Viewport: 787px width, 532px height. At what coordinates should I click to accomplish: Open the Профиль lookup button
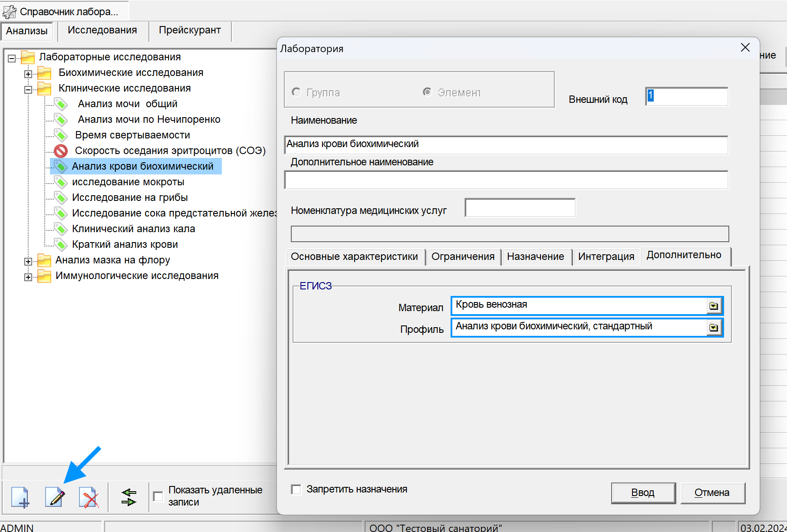point(713,328)
